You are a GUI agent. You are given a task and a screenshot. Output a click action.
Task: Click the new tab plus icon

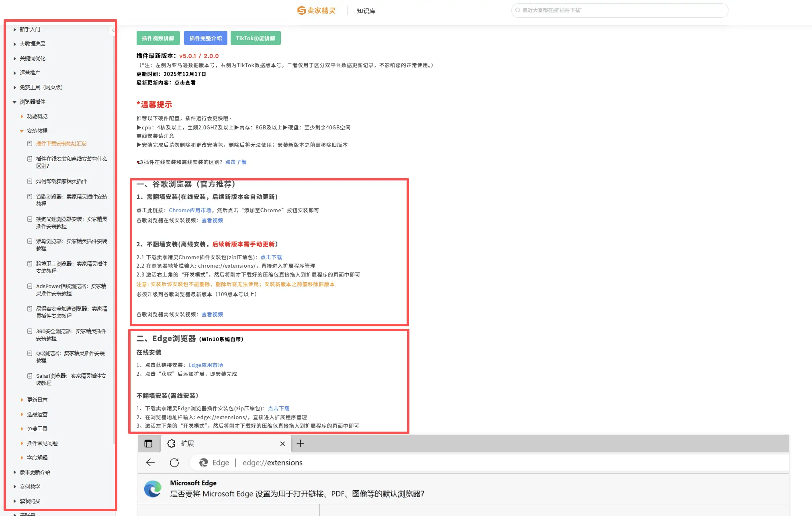300,443
